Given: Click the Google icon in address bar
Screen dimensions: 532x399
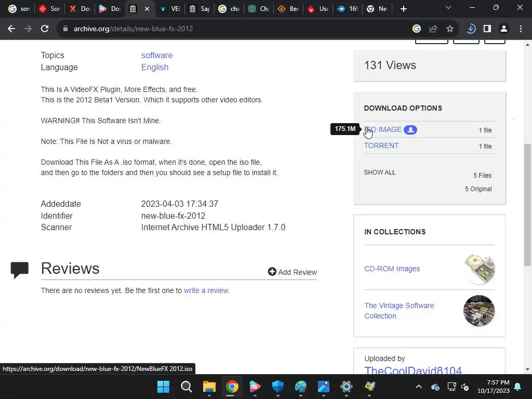Looking at the screenshot, I should (x=417, y=29).
